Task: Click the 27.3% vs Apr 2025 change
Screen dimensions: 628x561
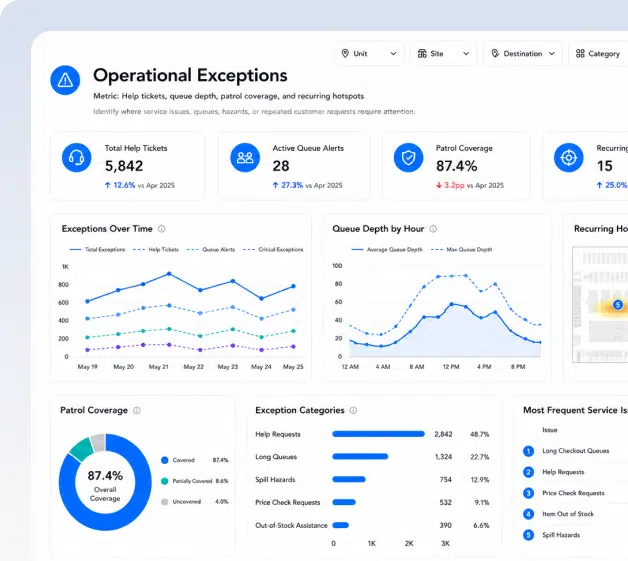Action: 308,185
